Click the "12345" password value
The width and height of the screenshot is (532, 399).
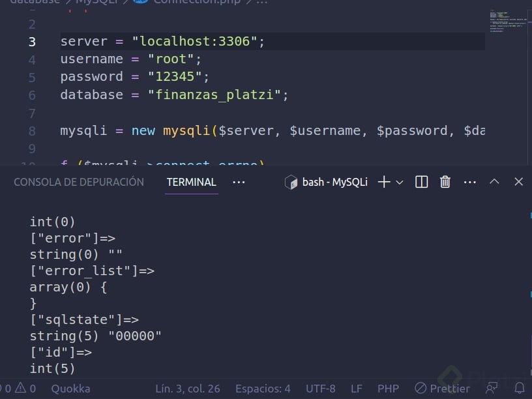point(175,77)
